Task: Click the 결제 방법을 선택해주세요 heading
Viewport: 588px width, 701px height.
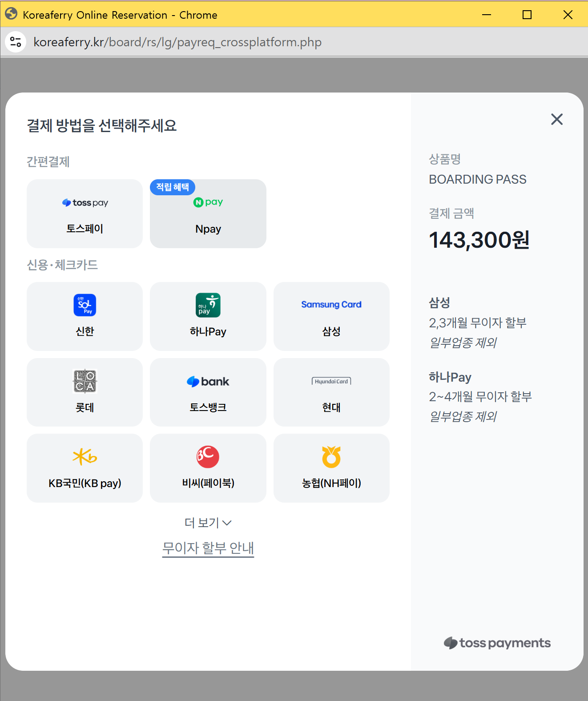Action: point(102,125)
